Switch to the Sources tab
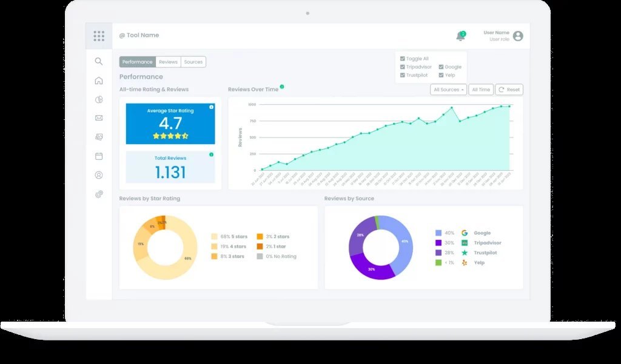The height and width of the screenshot is (364, 621). coord(193,62)
